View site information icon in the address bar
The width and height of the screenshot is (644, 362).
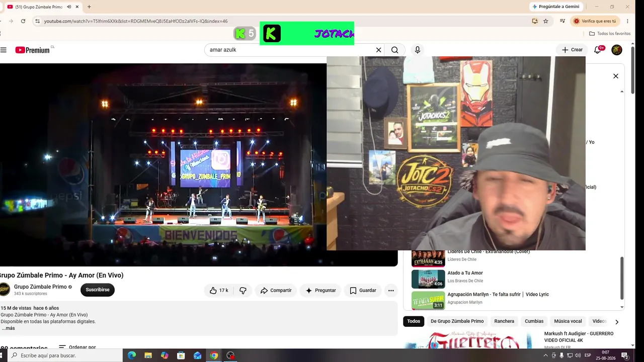(x=37, y=21)
